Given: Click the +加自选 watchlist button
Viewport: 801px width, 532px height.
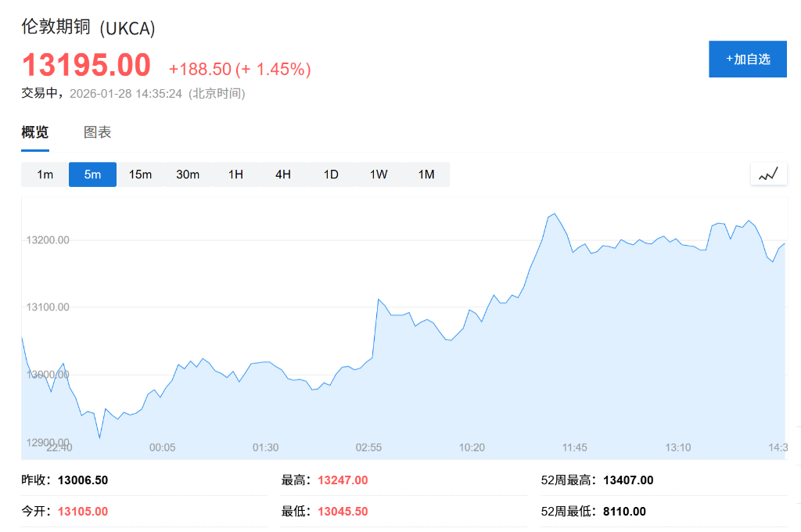Looking at the screenshot, I should click(747, 59).
